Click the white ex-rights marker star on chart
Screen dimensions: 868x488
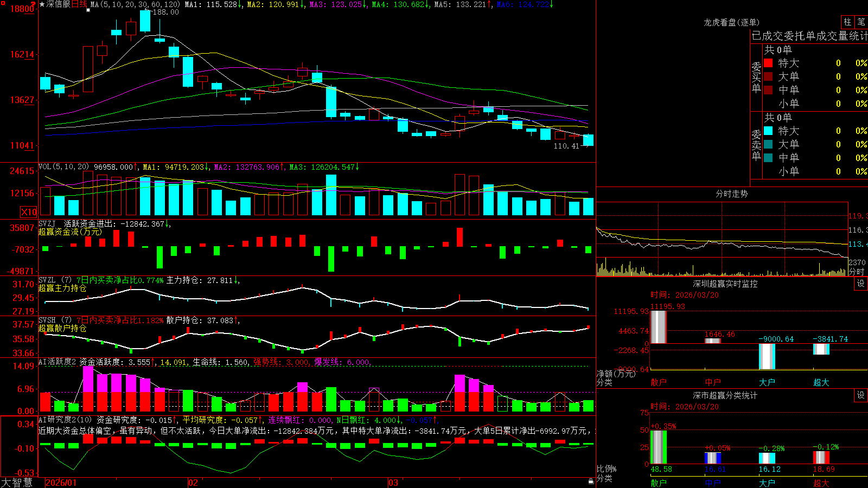pos(88,10)
